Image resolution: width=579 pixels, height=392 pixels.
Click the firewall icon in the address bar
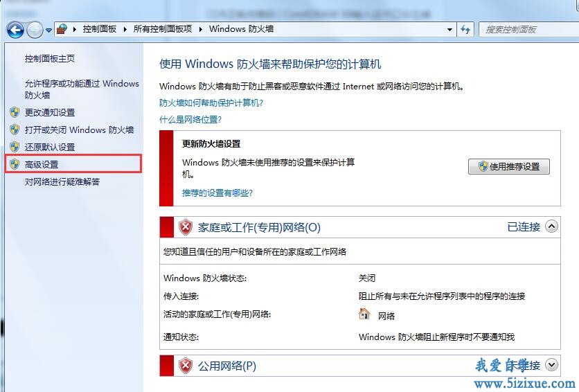[62, 29]
